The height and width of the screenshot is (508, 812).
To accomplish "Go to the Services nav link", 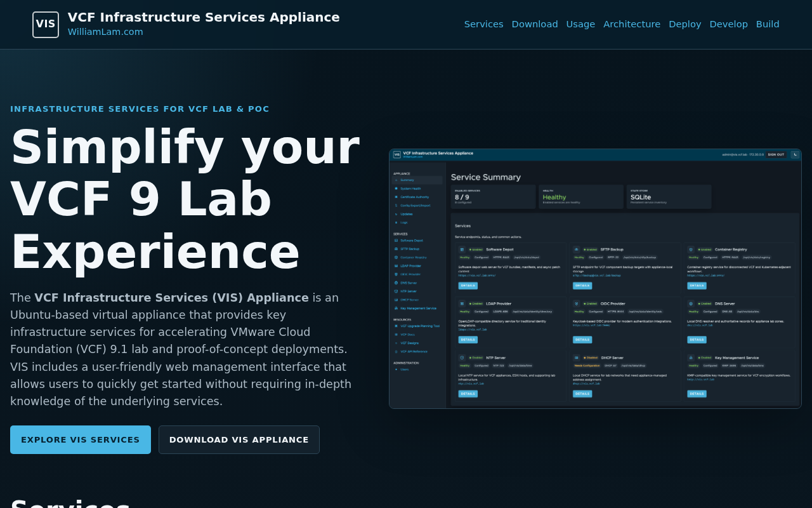I will coord(483,24).
